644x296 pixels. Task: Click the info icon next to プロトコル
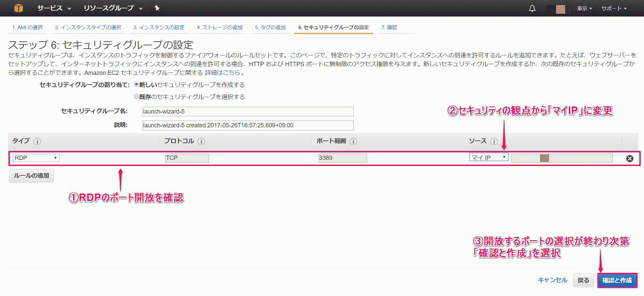click(x=201, y=141)
